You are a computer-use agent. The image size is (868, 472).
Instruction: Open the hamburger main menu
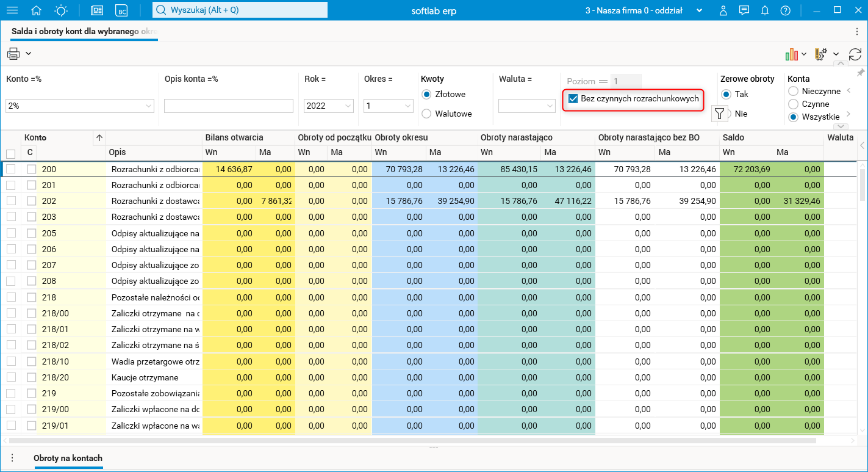pos(12,10)
